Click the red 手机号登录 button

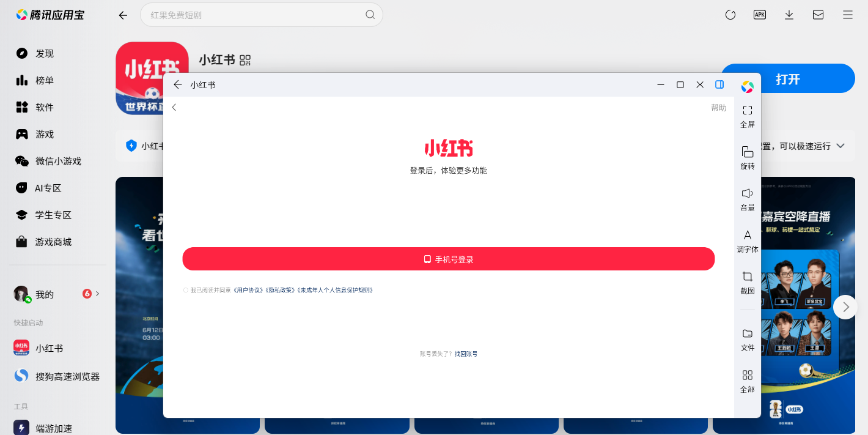[449, 259]
